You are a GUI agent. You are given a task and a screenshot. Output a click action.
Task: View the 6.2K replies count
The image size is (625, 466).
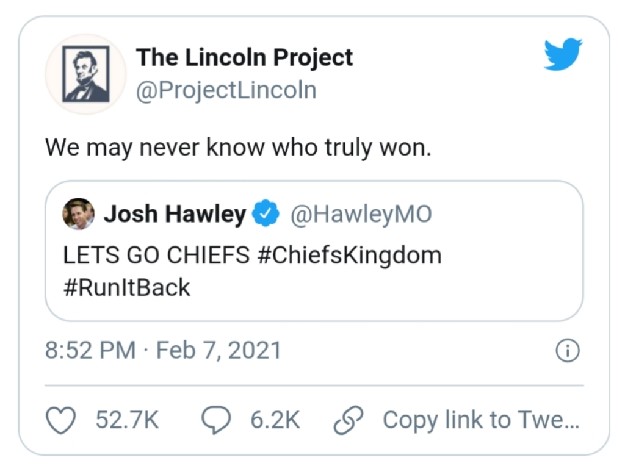(275, 420)
